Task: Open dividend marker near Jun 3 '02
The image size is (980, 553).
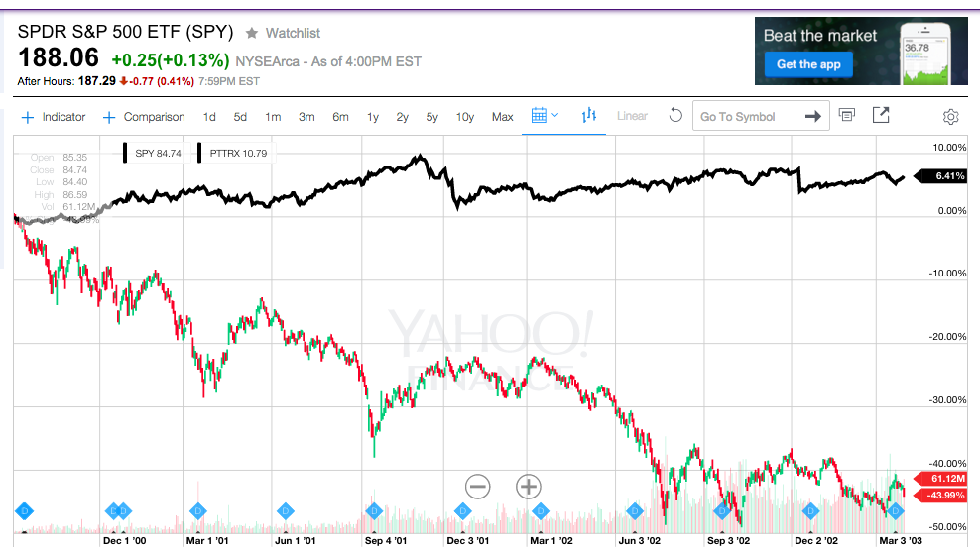Action: coord(635,511)
